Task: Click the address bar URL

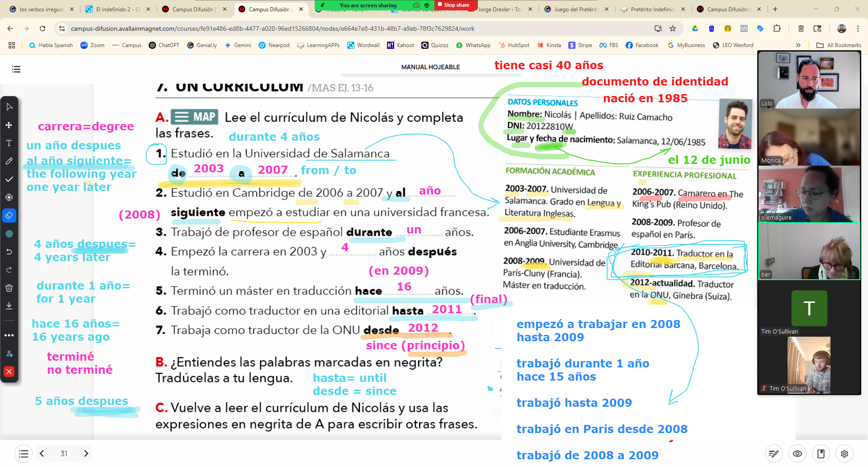Action: [x=273, y=29]
